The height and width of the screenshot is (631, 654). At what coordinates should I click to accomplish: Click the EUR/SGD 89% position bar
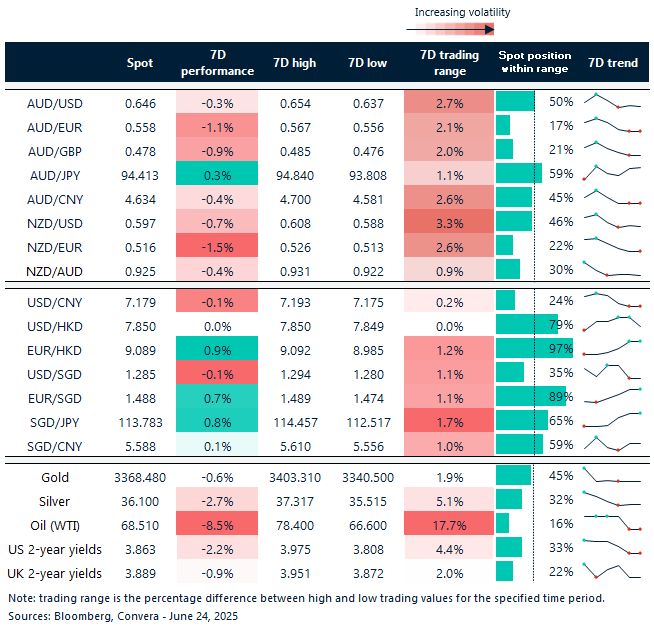[531, 396]
